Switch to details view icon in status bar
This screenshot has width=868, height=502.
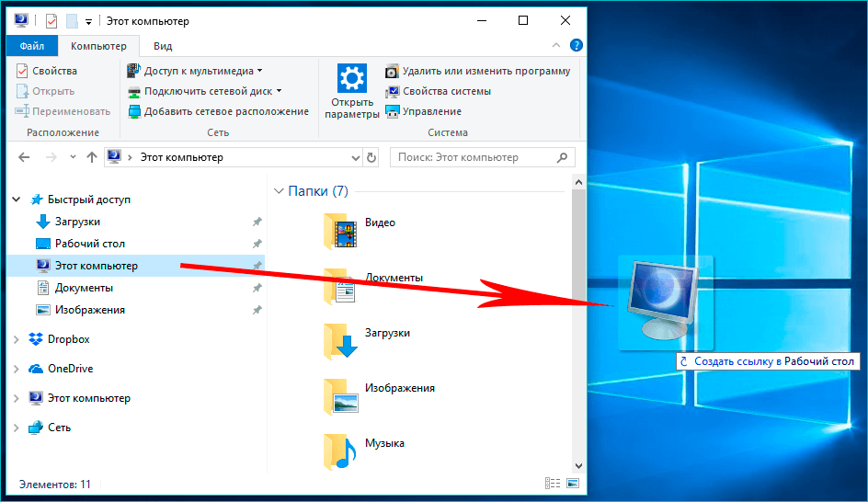[553, 484]
